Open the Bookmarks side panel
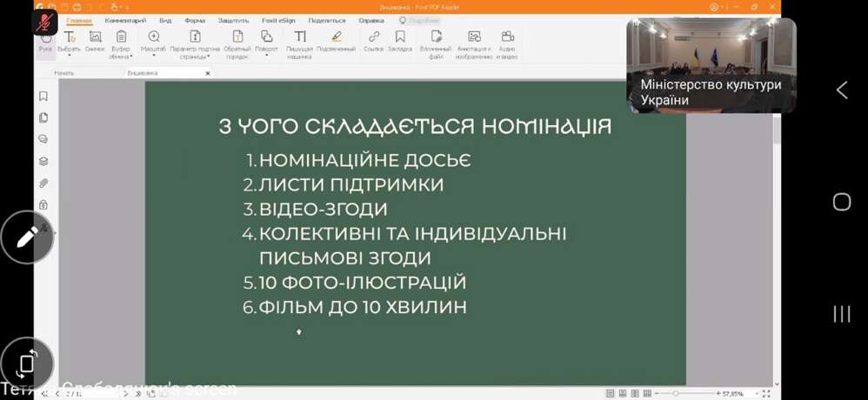 (43, 97)
